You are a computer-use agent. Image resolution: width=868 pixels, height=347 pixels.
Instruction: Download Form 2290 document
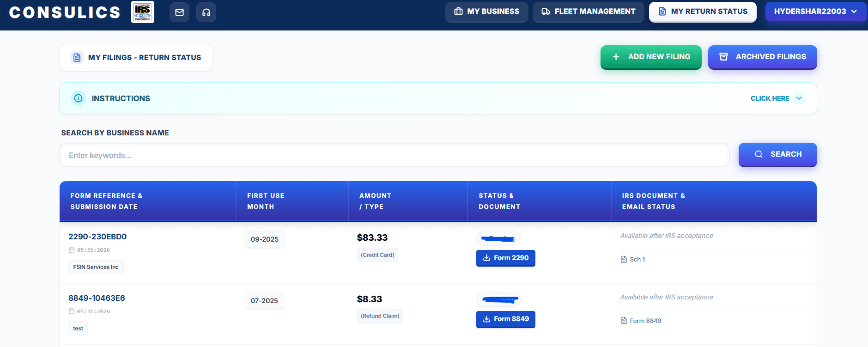pos(506,258)
